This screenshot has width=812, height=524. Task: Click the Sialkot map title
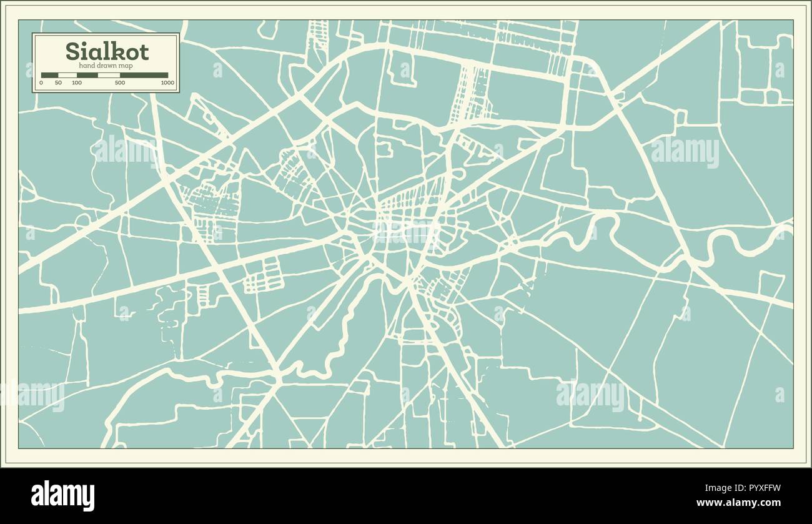coord(107,51)
